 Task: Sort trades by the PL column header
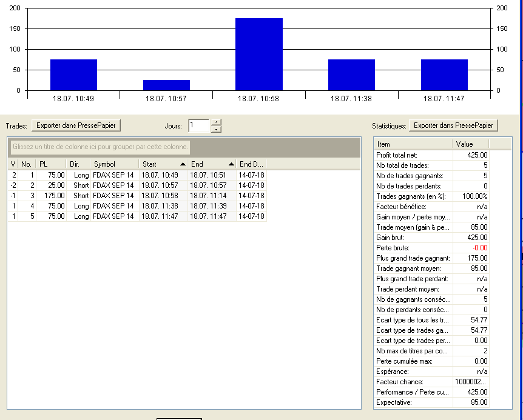[x=51, y=164]
